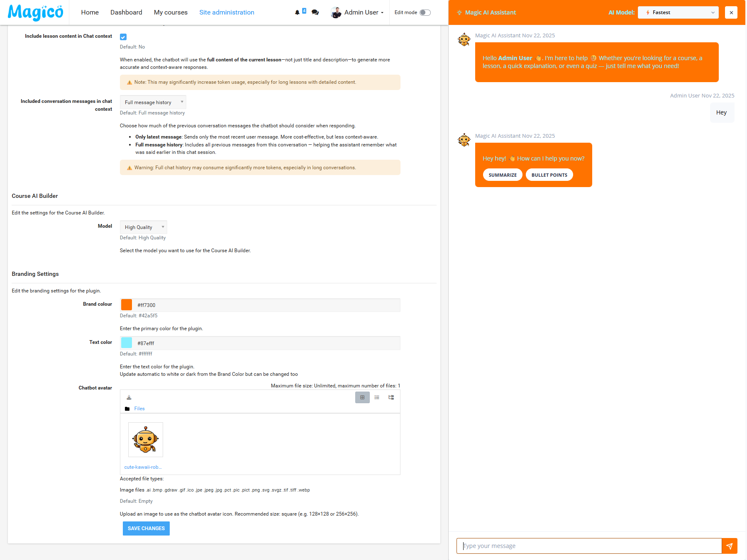747x560 pixels.
Task: Enable Edit mode toggle
Action: point(425,12)
